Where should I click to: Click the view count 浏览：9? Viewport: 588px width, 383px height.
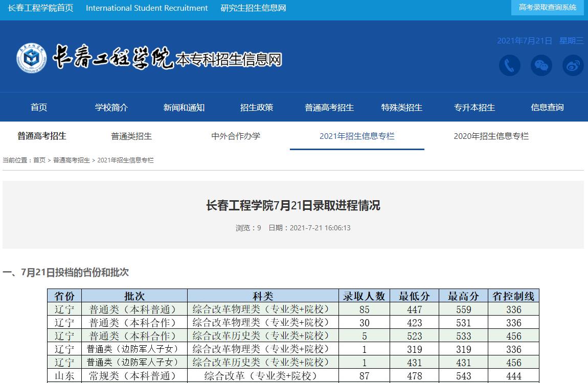(x=248, y=228)
